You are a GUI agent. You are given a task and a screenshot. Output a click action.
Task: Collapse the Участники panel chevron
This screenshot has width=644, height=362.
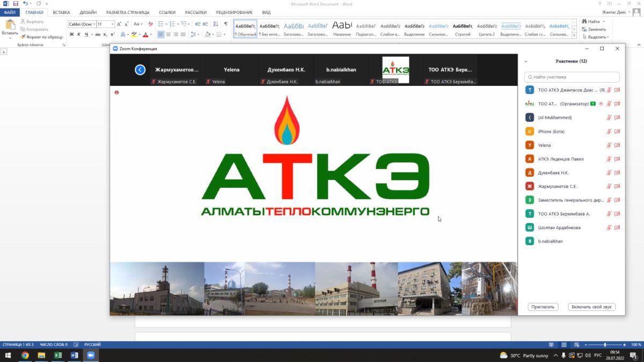526,62
